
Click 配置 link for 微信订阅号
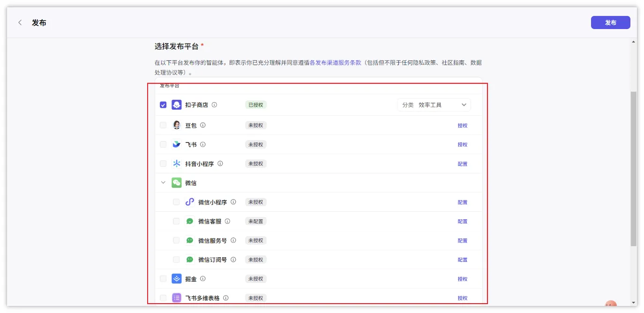point(463,260)
